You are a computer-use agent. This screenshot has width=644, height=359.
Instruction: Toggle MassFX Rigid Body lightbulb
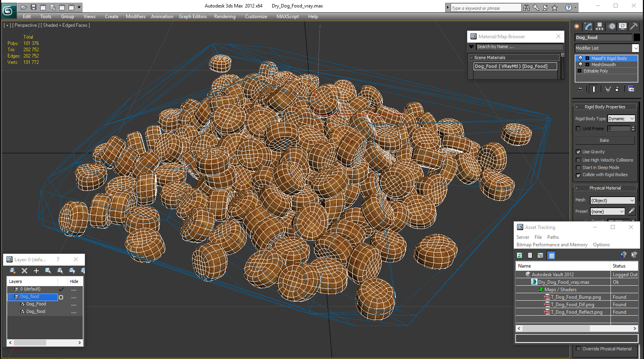[x=580, y=58]
